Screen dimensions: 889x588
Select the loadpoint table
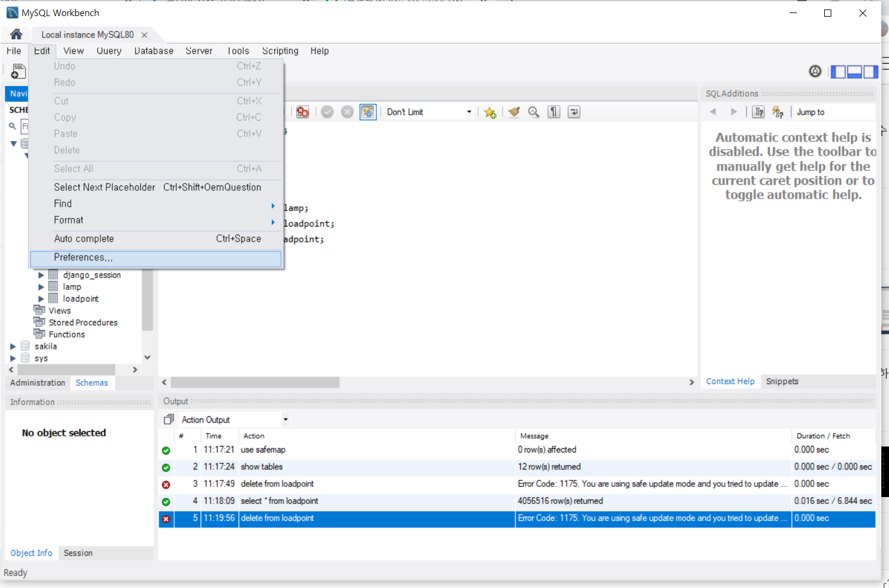click(x=81, y=299)
